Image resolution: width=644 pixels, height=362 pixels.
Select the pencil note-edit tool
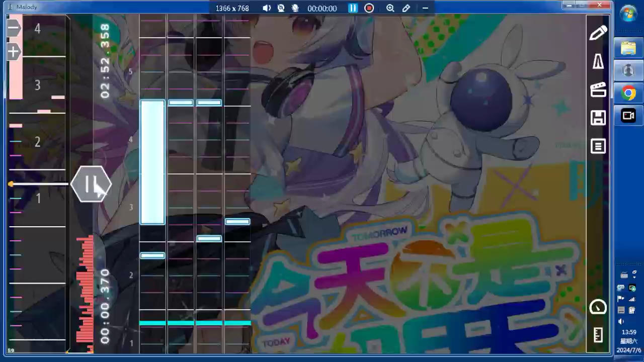pos(598,33)
